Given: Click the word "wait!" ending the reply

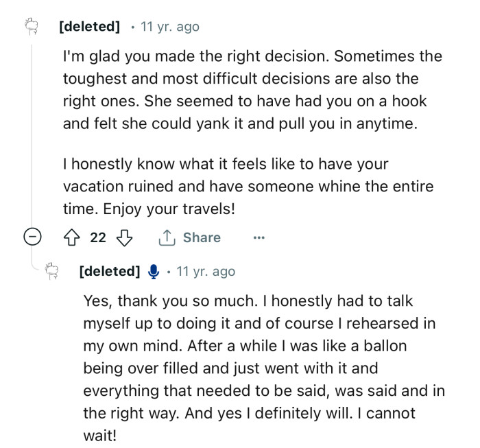Looking at the screenshot, I should point(101,436).
